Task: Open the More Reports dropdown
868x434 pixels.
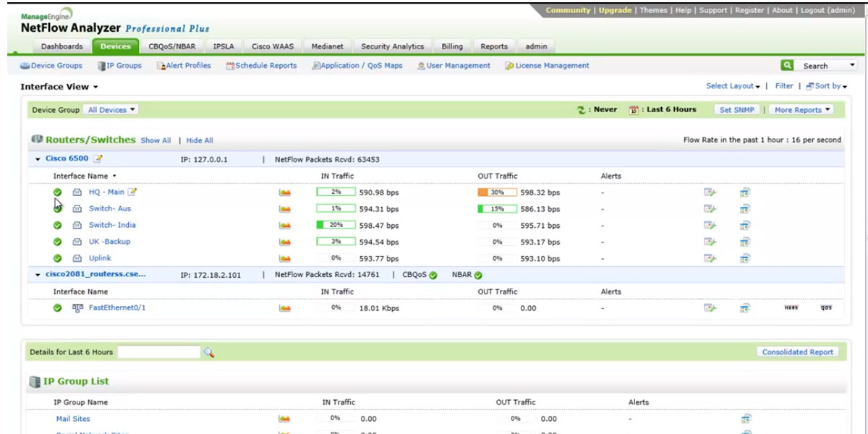Action: [x=801, y=109]
